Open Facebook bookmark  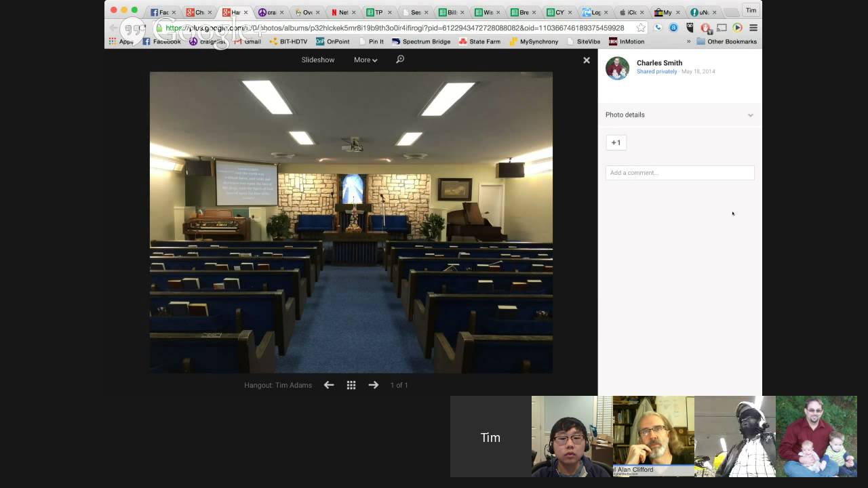pyautogui.click(x=161, y=41)
